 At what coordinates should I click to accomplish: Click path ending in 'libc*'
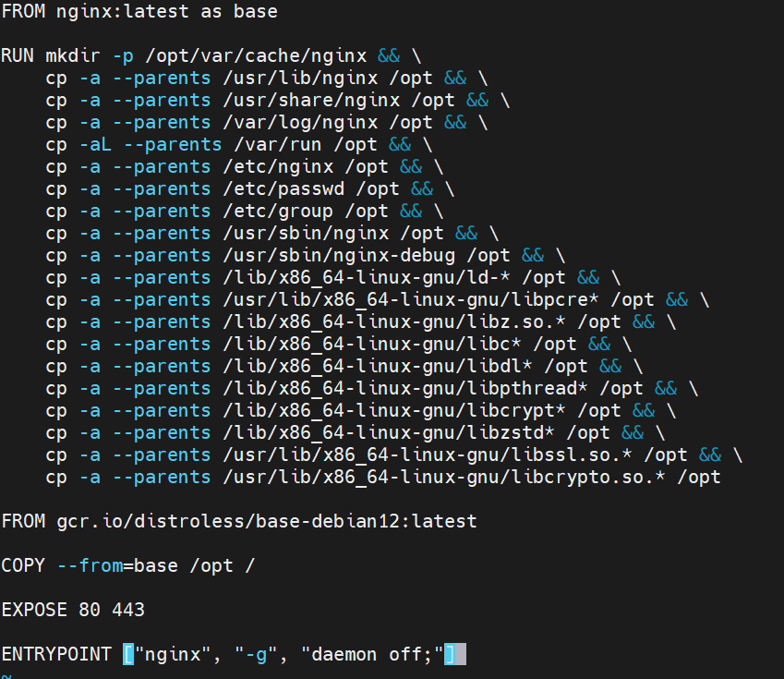coord(372,345)
